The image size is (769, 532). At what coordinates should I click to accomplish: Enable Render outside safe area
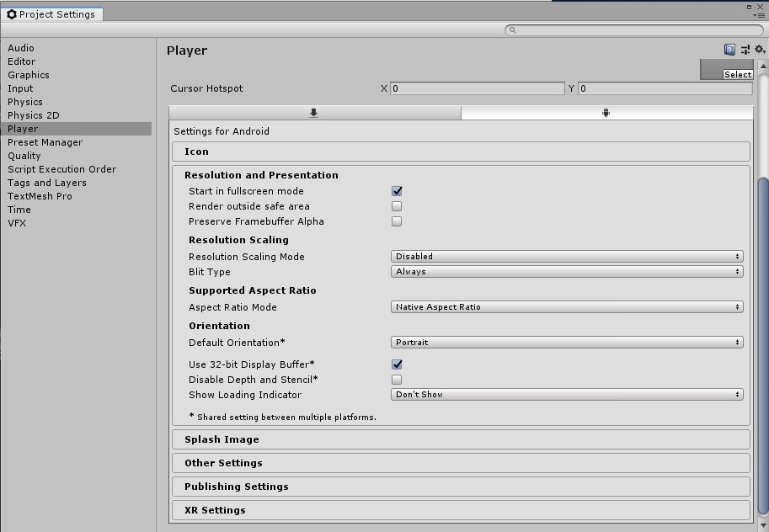click(x=397, y=206)
